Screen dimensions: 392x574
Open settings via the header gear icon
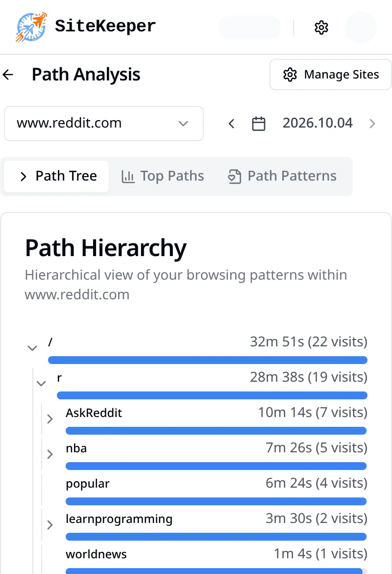[321, 27]
